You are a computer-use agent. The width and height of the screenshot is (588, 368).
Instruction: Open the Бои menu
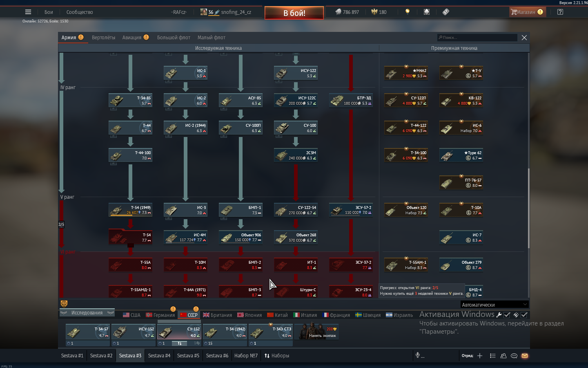(x=49, y=12)
